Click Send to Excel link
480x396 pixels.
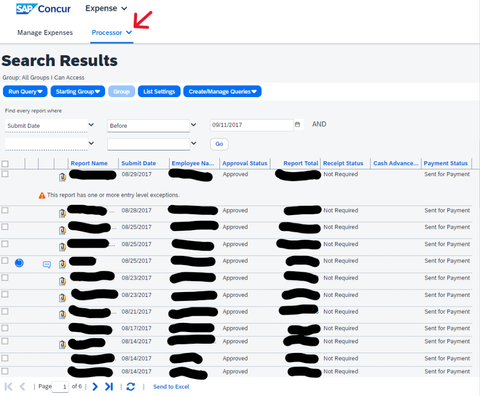[171, 387]
